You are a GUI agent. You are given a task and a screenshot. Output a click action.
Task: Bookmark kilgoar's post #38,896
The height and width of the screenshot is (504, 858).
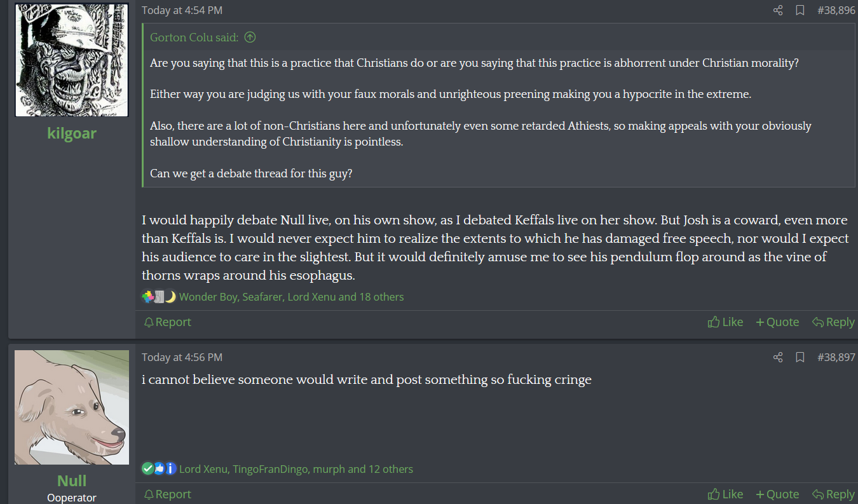tap(800, 10)
